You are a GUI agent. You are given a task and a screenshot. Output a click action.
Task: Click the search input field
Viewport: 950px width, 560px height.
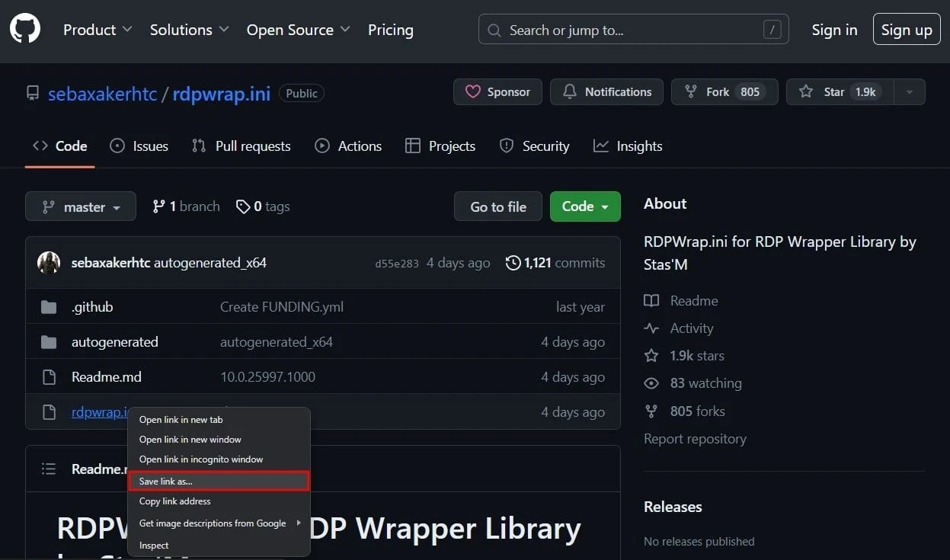[632, 30]
